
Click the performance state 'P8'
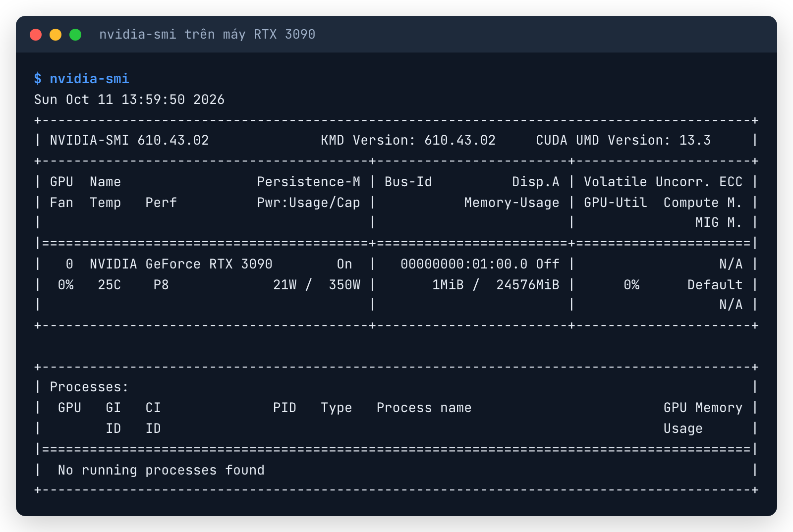click(161, 285)
